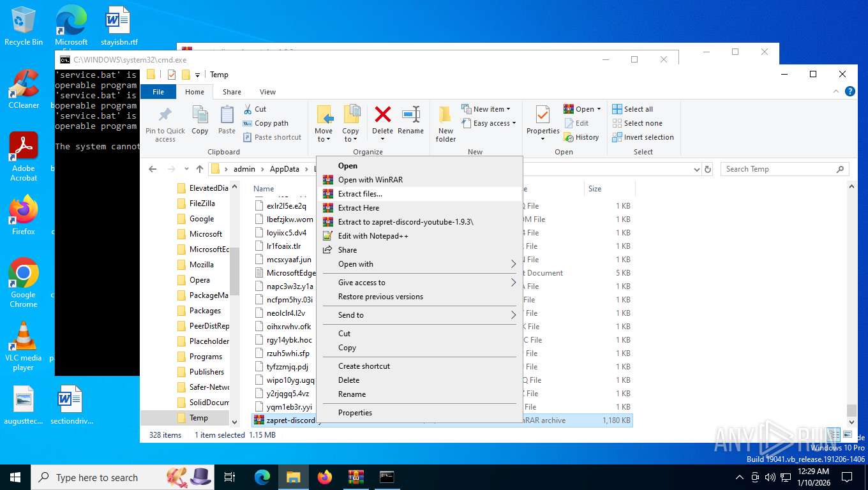Click Invert selection in ribbon
868x490 pixels.
coord(643,137)
